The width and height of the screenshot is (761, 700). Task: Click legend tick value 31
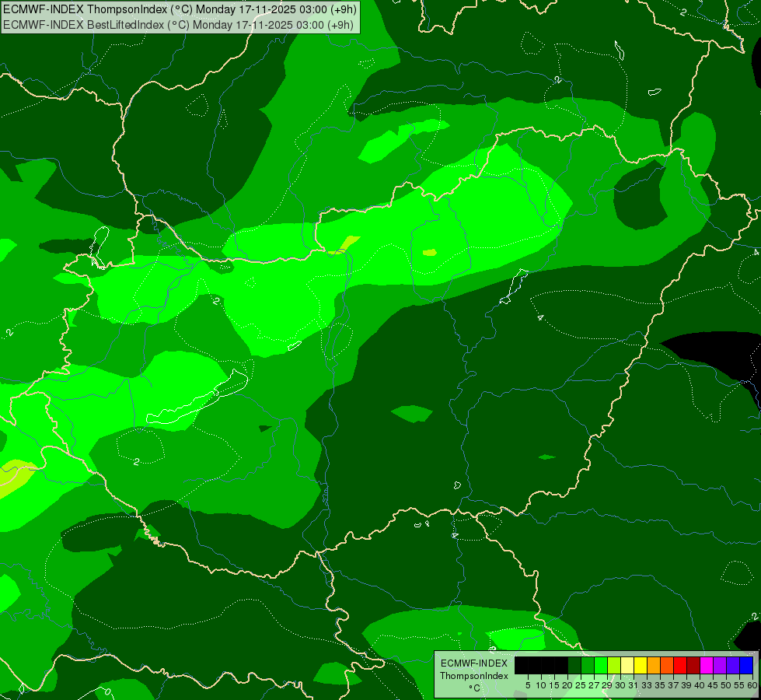pos(634,685)
